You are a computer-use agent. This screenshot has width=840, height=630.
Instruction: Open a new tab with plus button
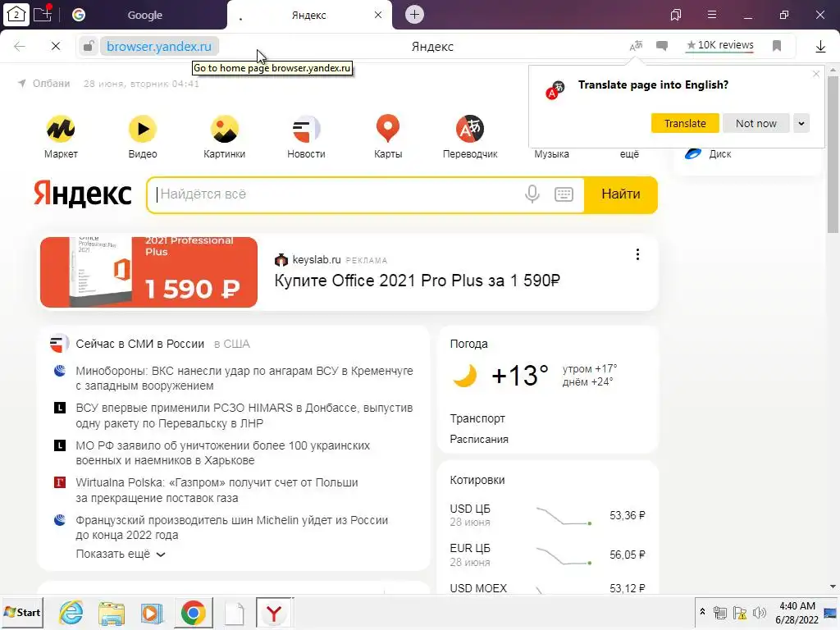[414, 15]
